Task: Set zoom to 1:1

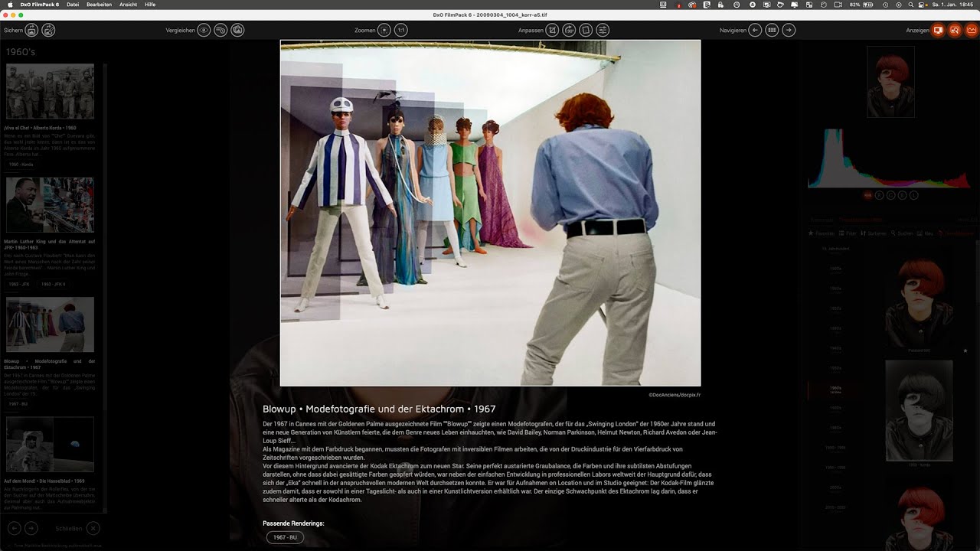Action: click(401, 31)
